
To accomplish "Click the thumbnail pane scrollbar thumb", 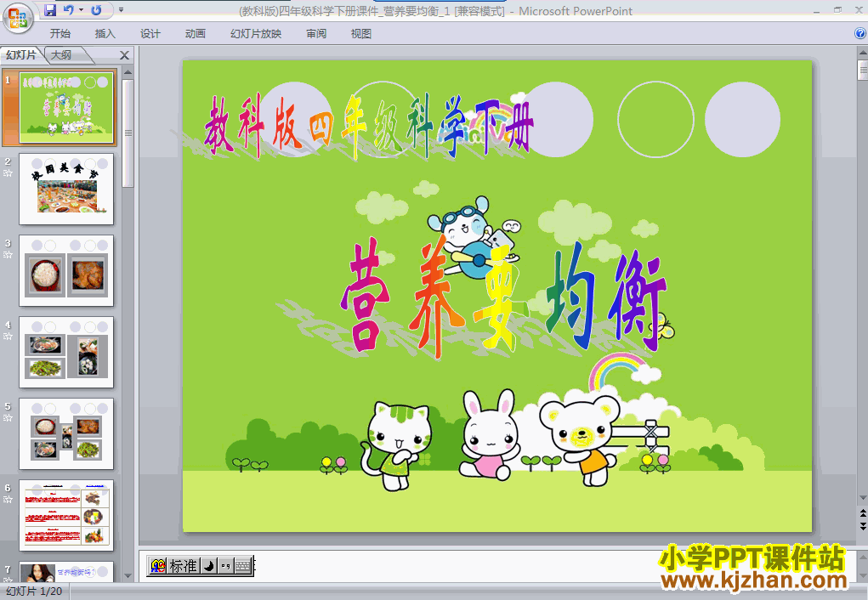I will (128, 133).
